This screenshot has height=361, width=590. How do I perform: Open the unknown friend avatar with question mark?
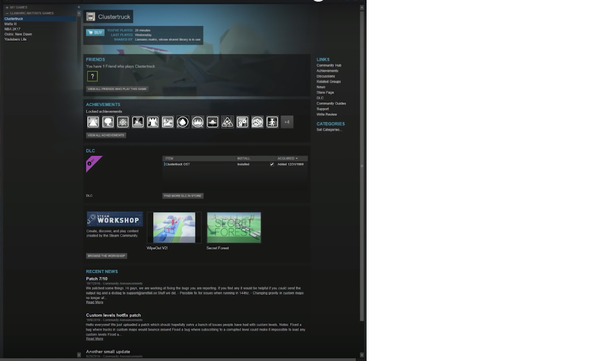click(x=92, y=76)
